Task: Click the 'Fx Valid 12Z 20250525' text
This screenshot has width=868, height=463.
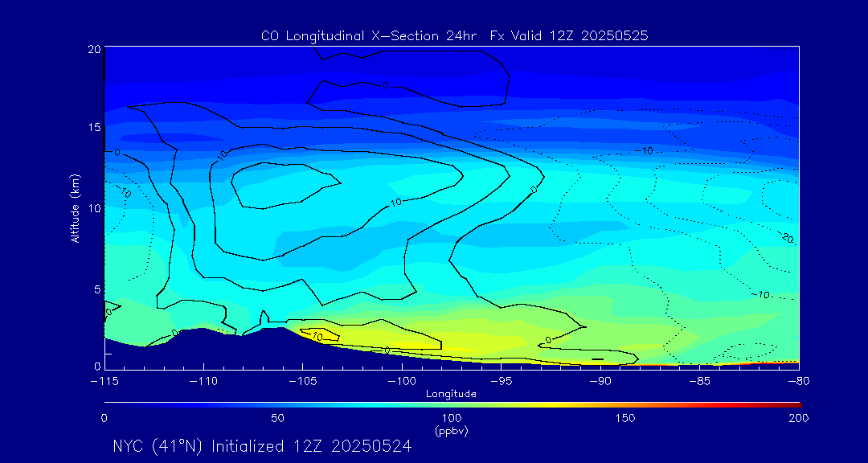Action: point(569,36)
